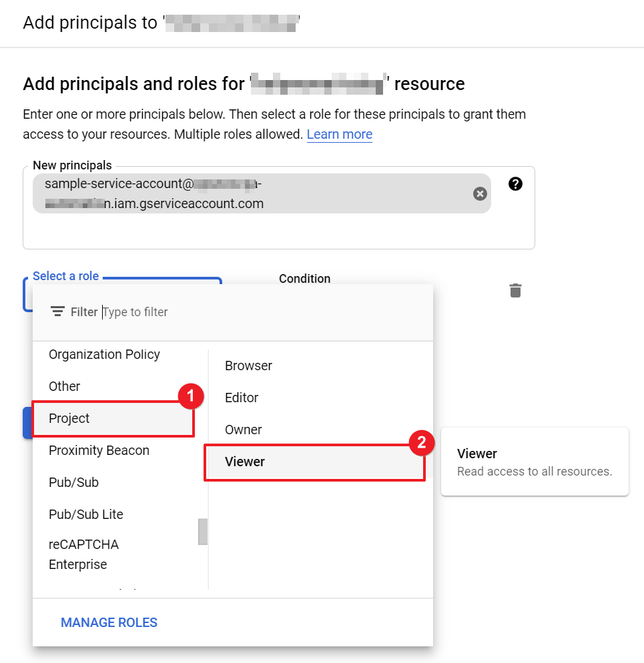
Task: Click the role category list scrollbar
Action: [203, 532]
